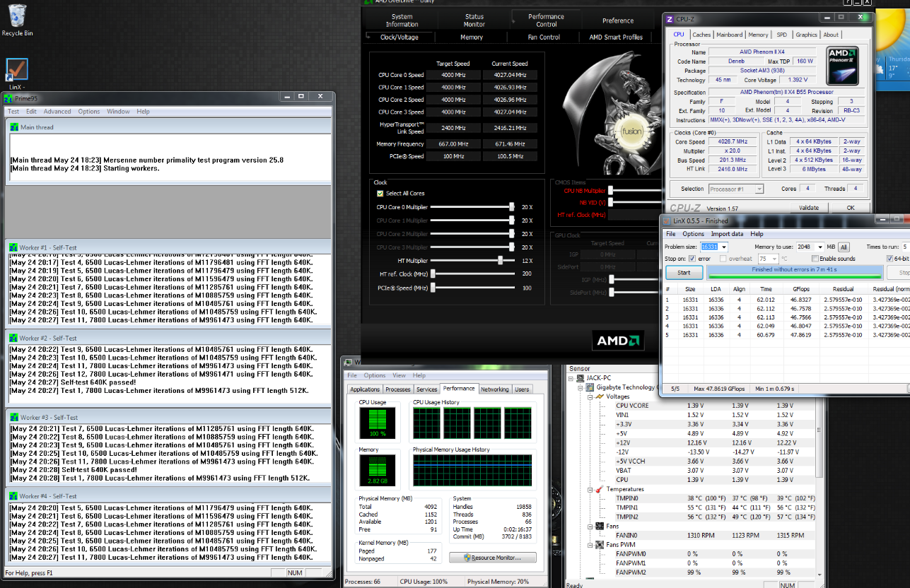Collapse the JACK-PC tree node
The image size is (910, 588).
tap(572, 378)
